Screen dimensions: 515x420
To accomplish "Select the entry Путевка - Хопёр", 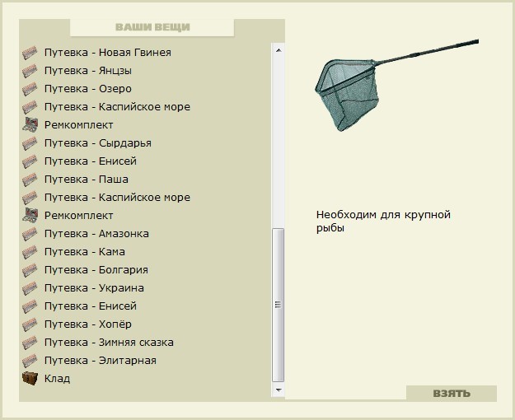I will click(88, 324).
